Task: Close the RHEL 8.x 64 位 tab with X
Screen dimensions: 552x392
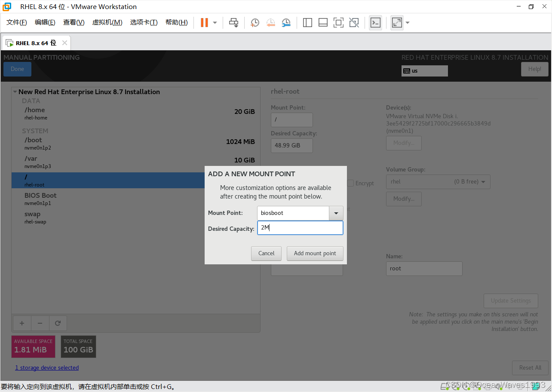Action: (x=64, y=43)
